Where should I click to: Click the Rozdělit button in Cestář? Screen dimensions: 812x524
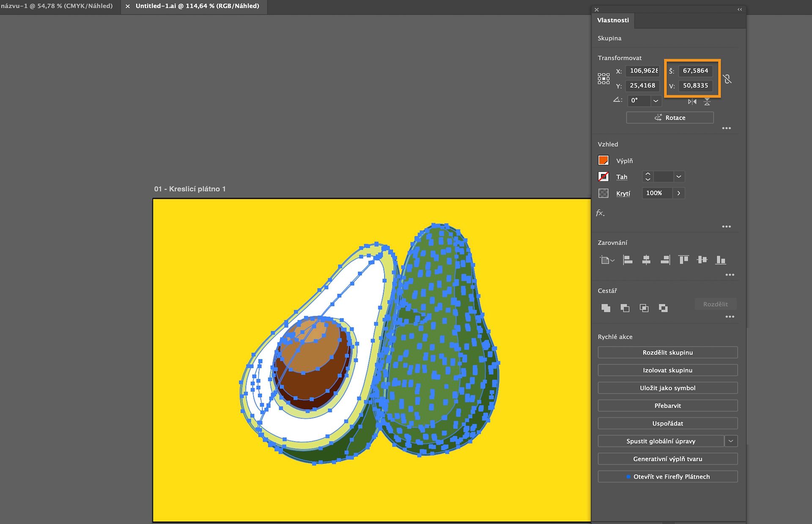coord(716,304)
